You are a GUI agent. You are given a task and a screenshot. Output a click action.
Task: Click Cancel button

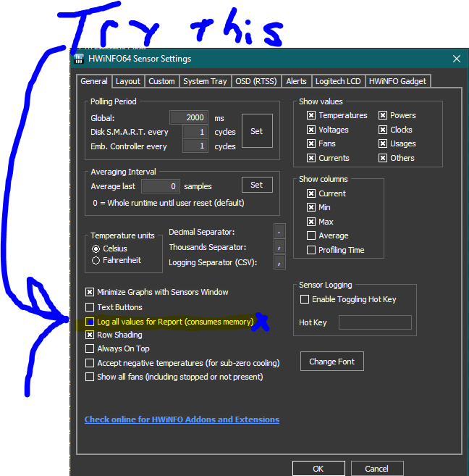pyautogui.click(x=377, y=469)
